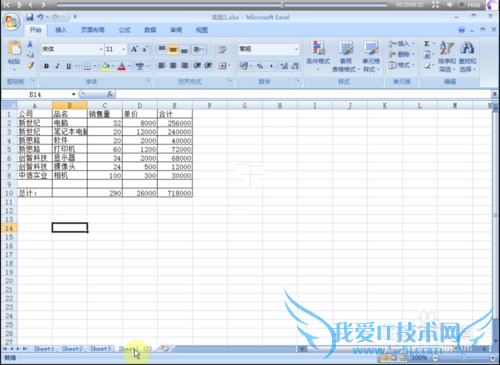Apply the red Font Color A
500x365 pixels.
click(122, 66)
